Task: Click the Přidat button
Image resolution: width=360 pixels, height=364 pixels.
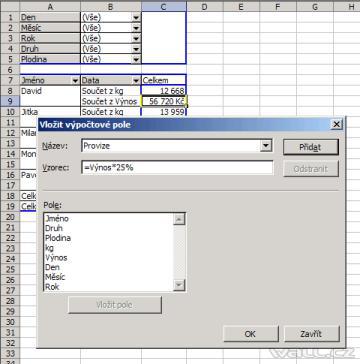Action: tap(310, 147)
